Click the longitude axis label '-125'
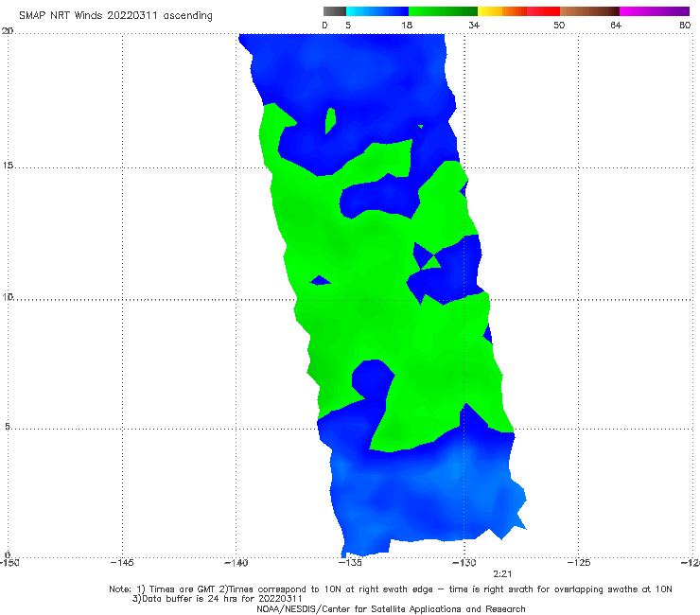Image resolution: width=700 pixels, height=615 pixels. 579,563
